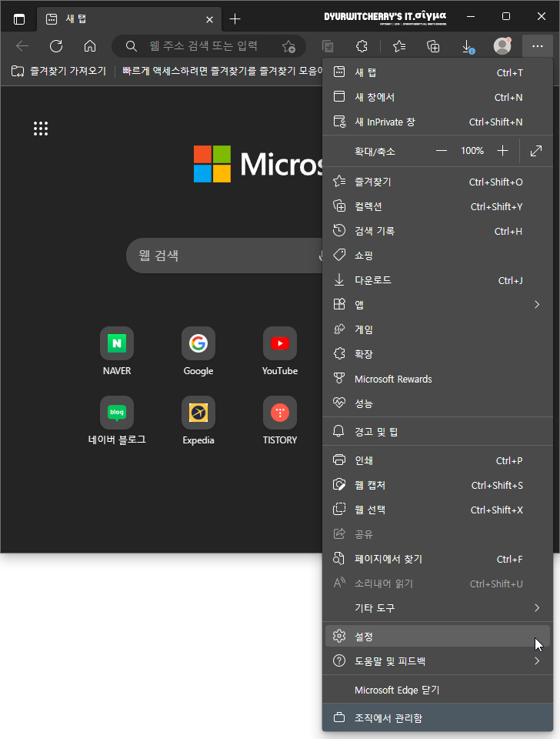Viewport: 560px width, 739px height.
Task: Open Microsoft Rewards menu entry
Action: click(x=438, y=379)
